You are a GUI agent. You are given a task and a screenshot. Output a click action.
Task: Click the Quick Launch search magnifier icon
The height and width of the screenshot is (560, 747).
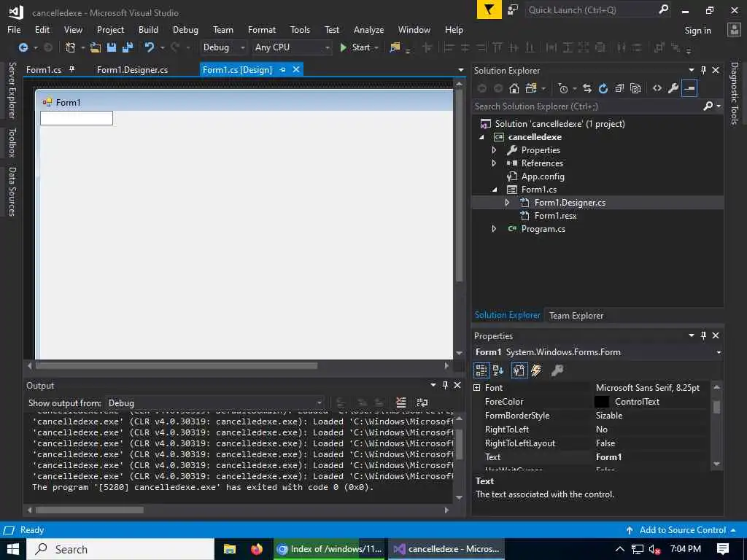[x=663, y=9]
